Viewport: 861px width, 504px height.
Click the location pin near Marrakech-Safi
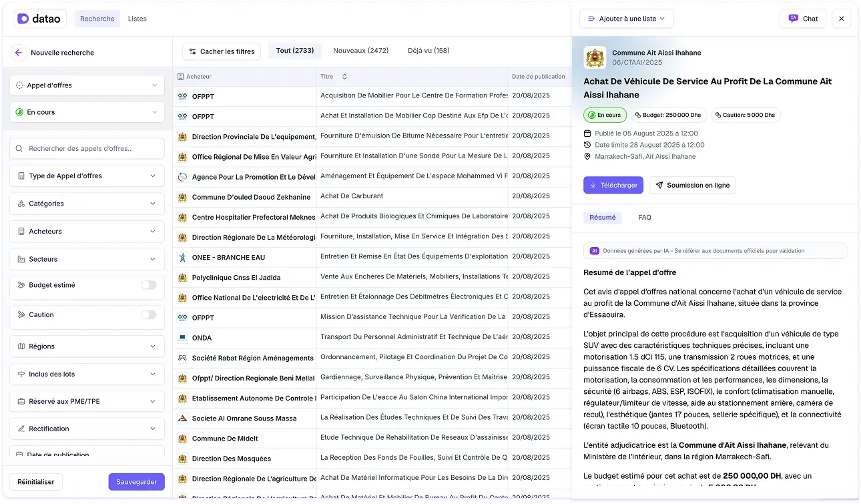click(x=587, y=157)
